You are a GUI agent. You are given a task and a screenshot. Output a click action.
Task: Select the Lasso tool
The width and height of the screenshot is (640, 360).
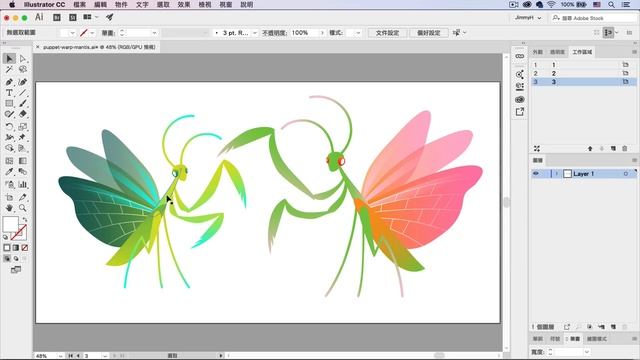tap(23, 70)
